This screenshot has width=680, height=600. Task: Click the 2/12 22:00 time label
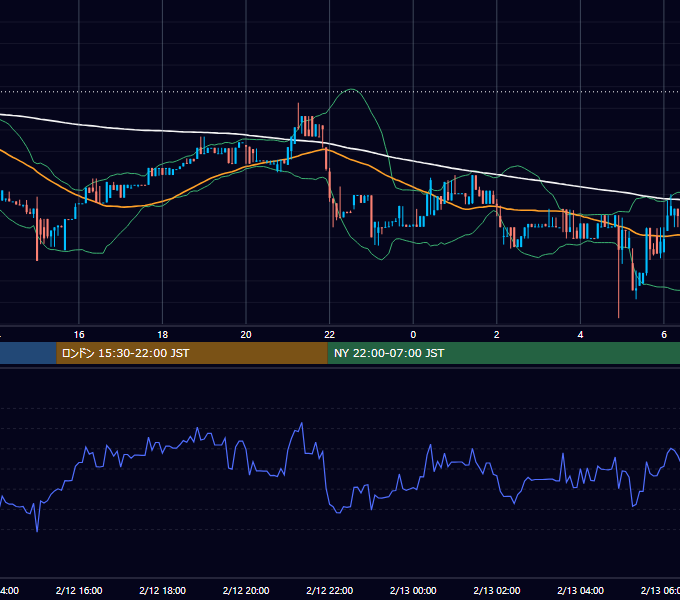pos(330,590)
